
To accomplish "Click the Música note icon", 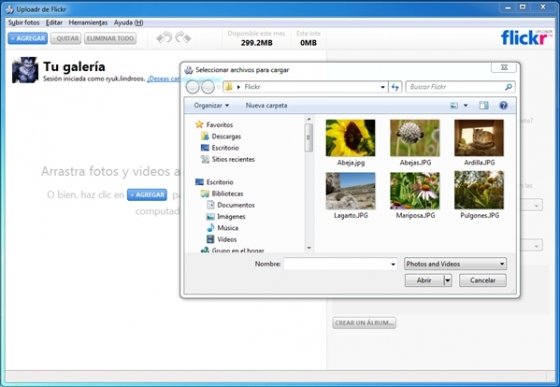I will pyautogui.click(x=211, y=227).
